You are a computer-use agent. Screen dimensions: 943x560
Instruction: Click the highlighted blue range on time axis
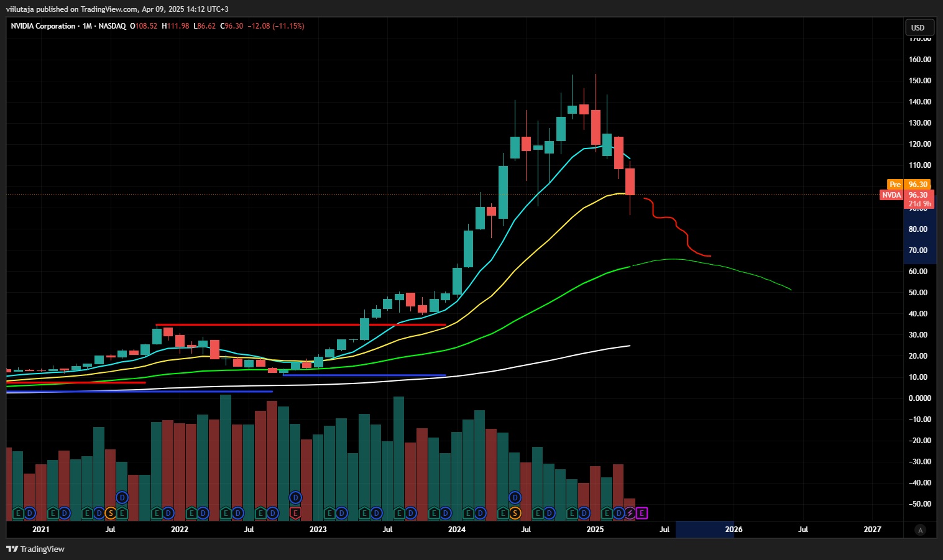pyautogui.click(x=704, y=530)
